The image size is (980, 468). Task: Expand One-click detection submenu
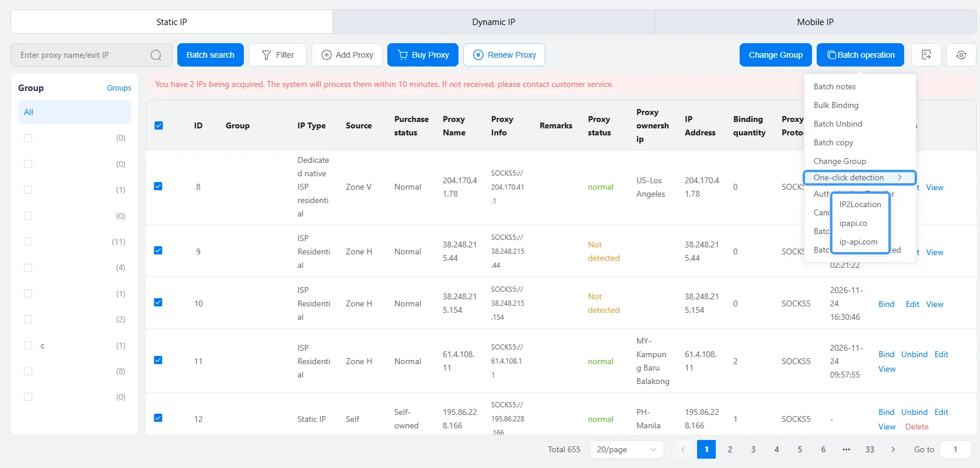(860, 177)
